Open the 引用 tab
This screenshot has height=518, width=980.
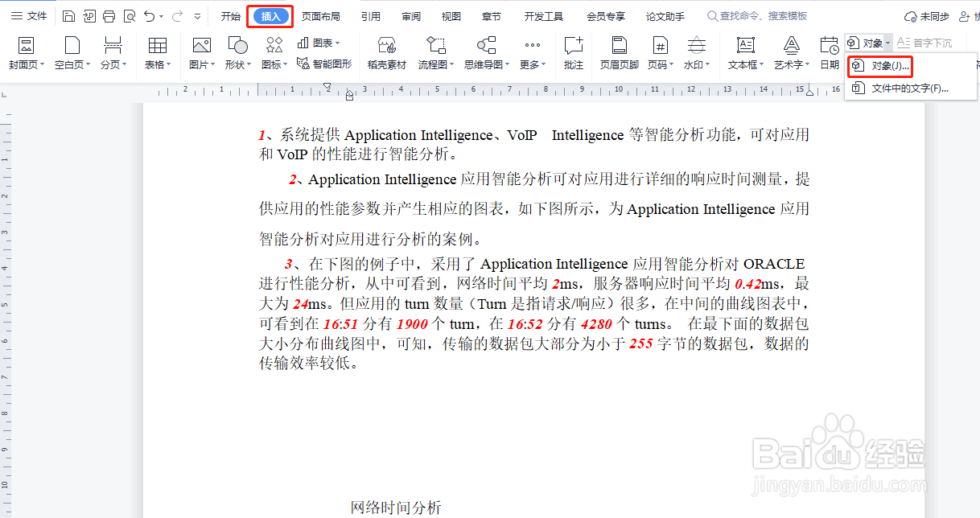click(x=371, y=16)
